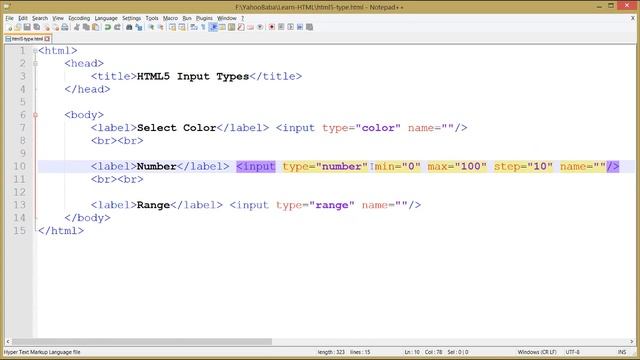The image size is (640, 360).
Task: Click the Save All toolbar icon
Action: (37, 27)
